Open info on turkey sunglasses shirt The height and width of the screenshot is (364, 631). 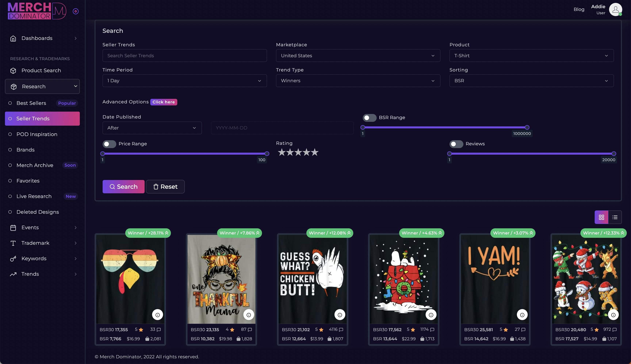coord(158,315)
